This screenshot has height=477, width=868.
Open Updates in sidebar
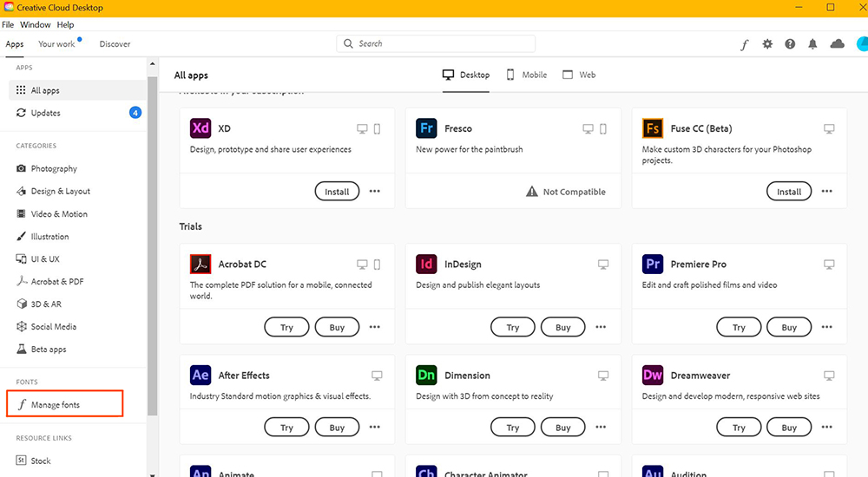(45, 113)
